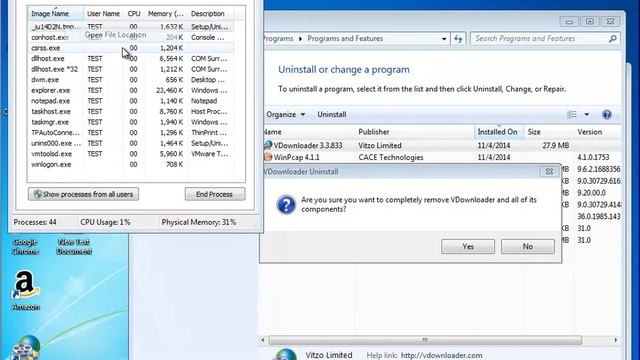640x360 pixels.
Task: Click CACE Technologies publisher cell
Action: click(391, 157)
